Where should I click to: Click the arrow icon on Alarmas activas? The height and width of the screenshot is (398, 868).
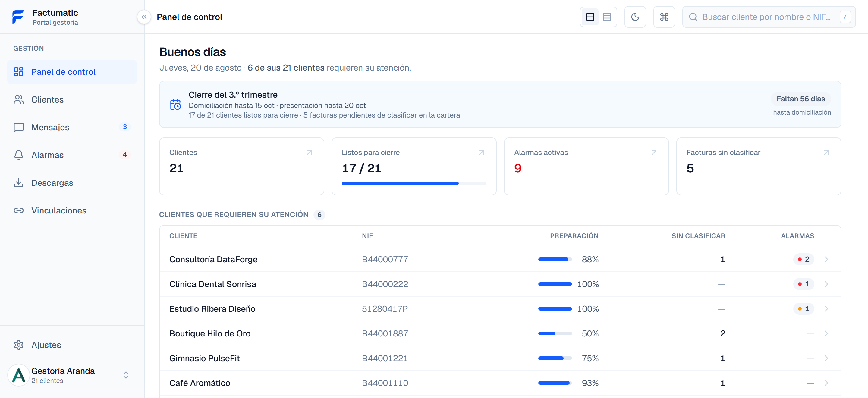click(654, 153)
